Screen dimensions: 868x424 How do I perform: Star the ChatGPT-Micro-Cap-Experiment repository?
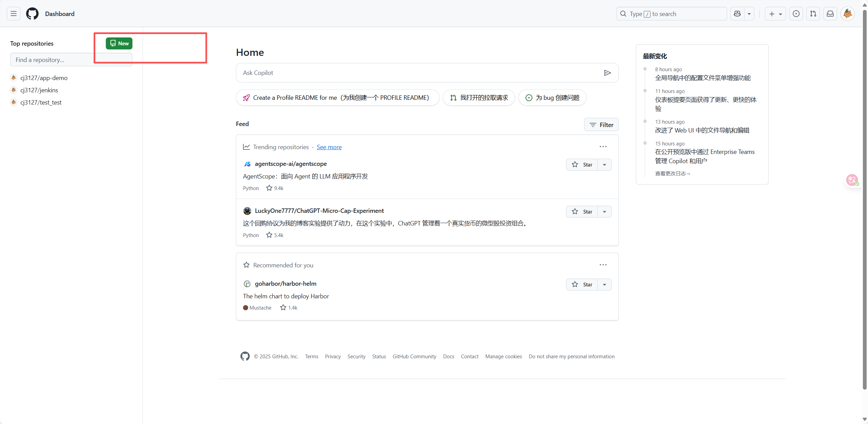pyautogui.click(x=582, y=211)
